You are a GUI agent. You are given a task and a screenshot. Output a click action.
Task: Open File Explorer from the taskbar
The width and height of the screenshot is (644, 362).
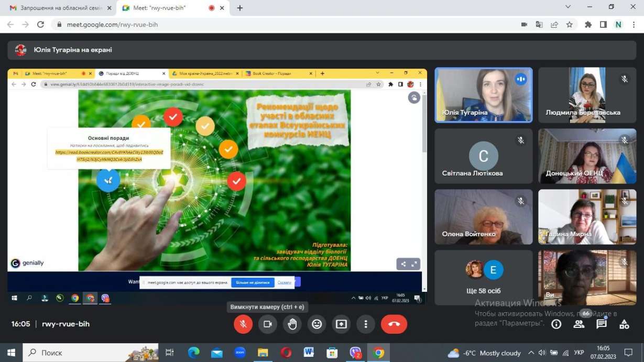[x=263, y=353]
